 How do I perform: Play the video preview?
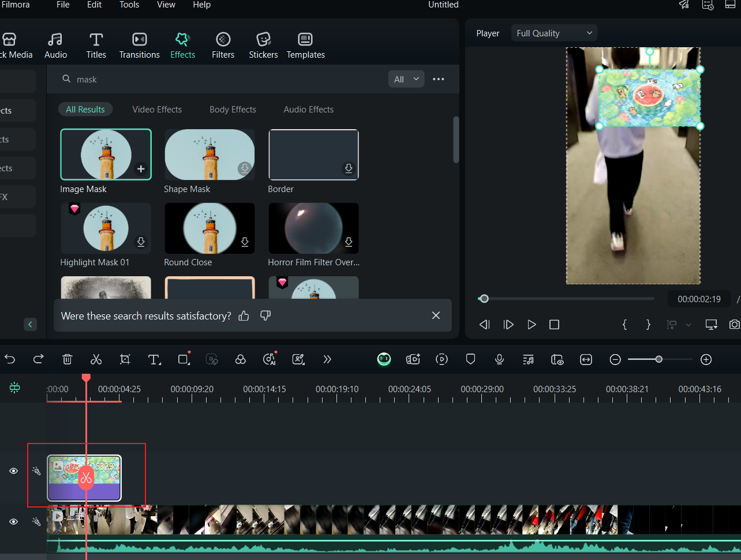(532, 325)
